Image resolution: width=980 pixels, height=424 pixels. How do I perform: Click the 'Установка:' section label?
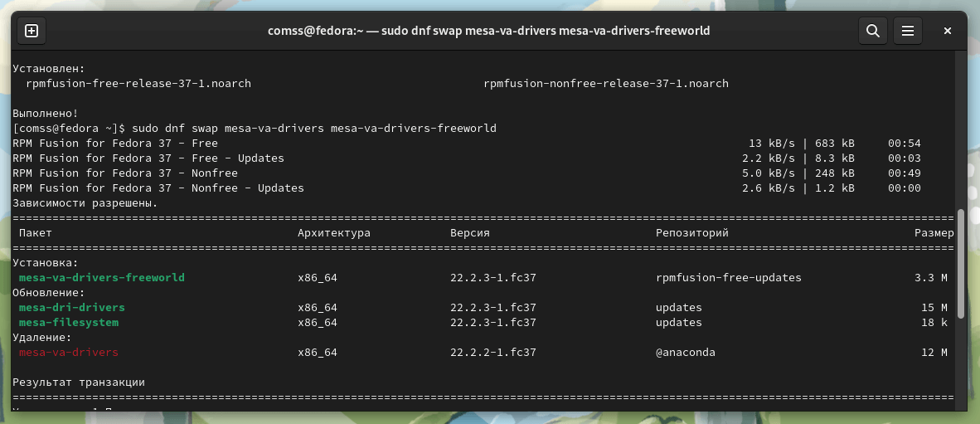tap(46, 263)
